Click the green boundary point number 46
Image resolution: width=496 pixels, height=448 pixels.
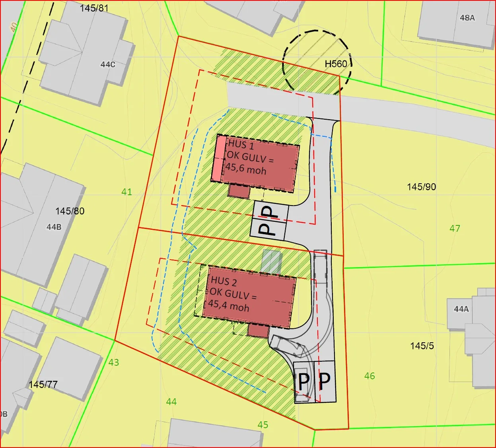pyautogui.click(x=370, y=376)
